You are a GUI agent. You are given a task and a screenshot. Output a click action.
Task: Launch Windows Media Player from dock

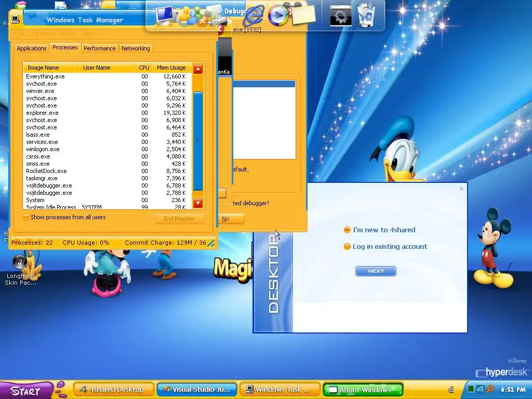[278, 15]
